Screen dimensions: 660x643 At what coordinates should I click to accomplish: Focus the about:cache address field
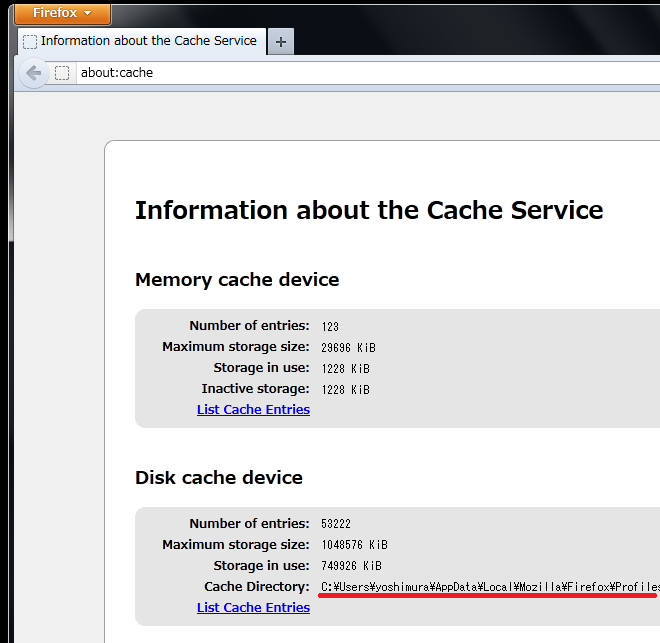(366, 73)
